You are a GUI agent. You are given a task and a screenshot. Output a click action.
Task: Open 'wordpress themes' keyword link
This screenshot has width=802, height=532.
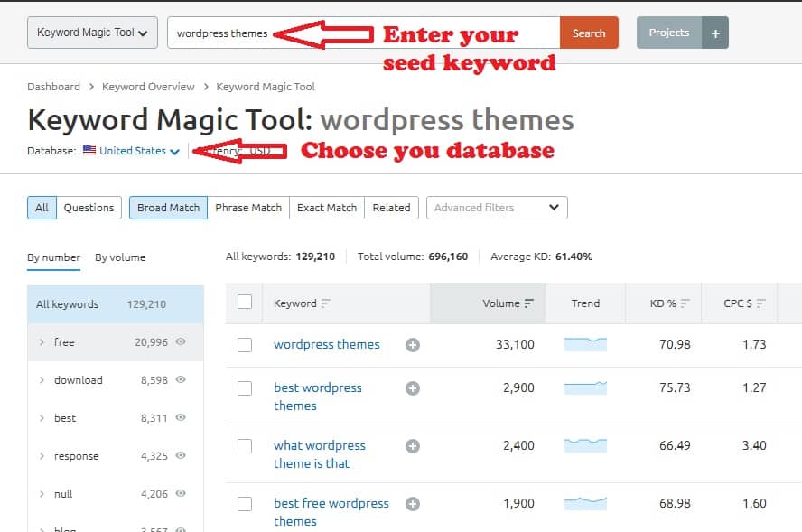point(327,344)
